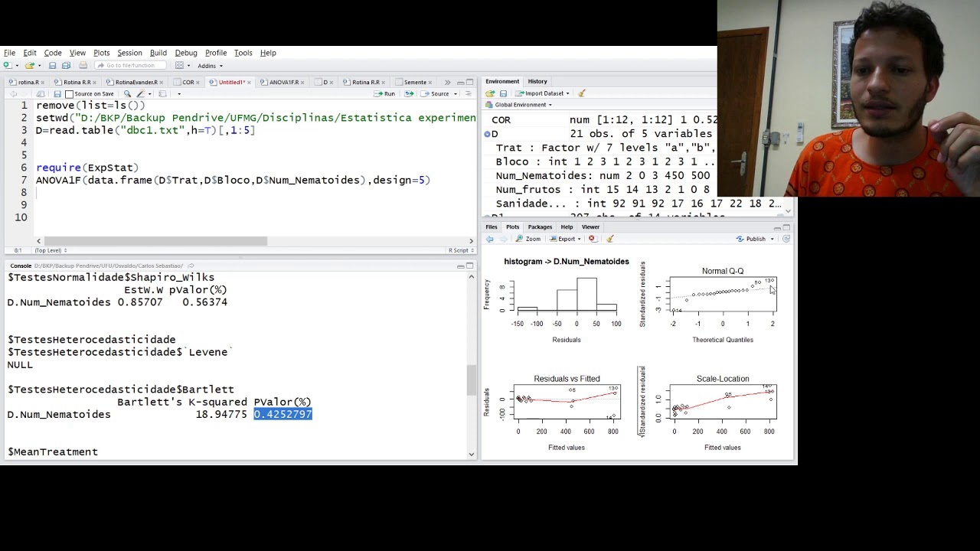This screenshot has height=551, width=980.
Task: Save current document from the main toolbar
Action: click(52, 65)
